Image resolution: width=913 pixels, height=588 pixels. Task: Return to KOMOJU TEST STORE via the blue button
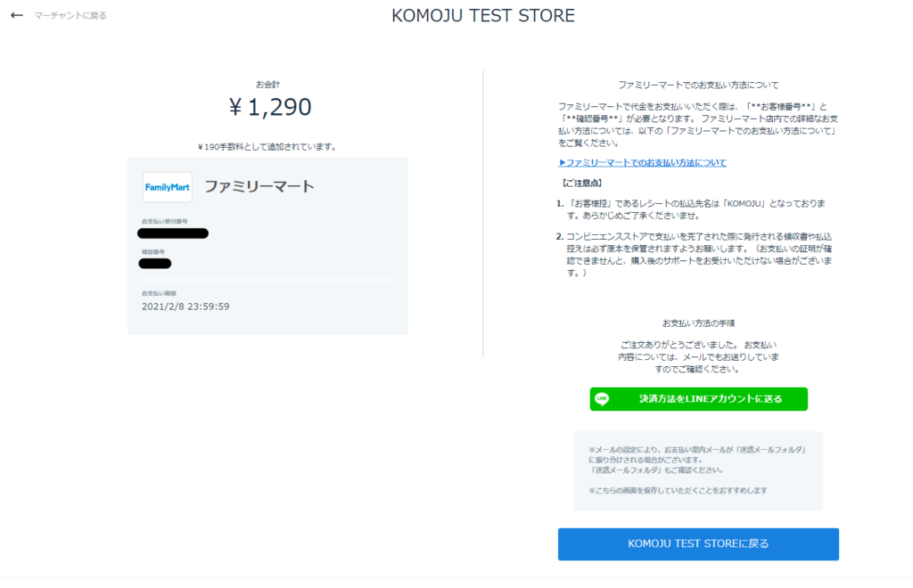698,543
